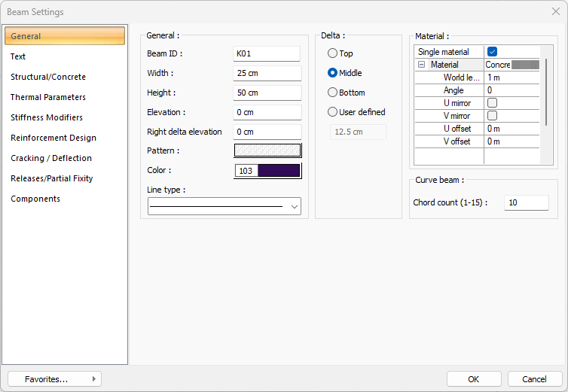Expand the Line type dropdown
The height and width of the screenshot is (392, 568).
293,207
